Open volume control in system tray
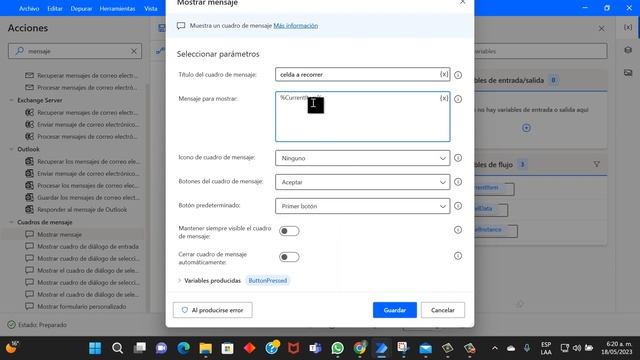The height and width of the screenshot is (360, 640). click(577, 348)
